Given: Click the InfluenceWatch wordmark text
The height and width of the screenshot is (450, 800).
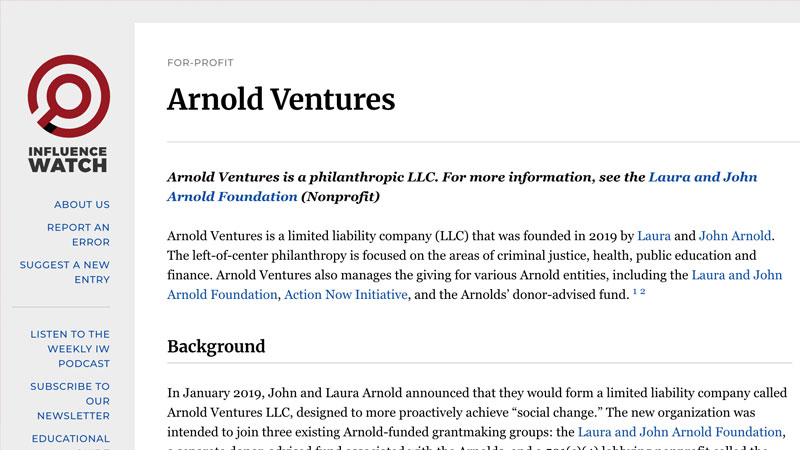Looking at the screenshot, I should point(67,159).
